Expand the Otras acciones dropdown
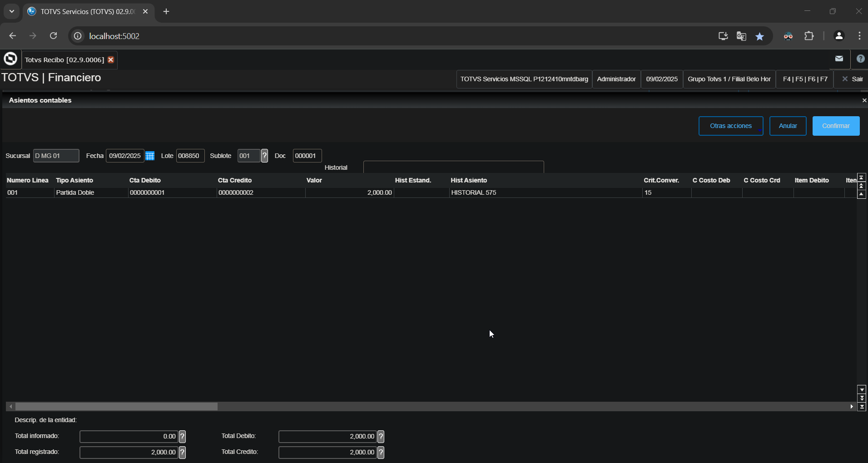Image resolution: width=868 pixels, height=463 pixels. (731, 126)
